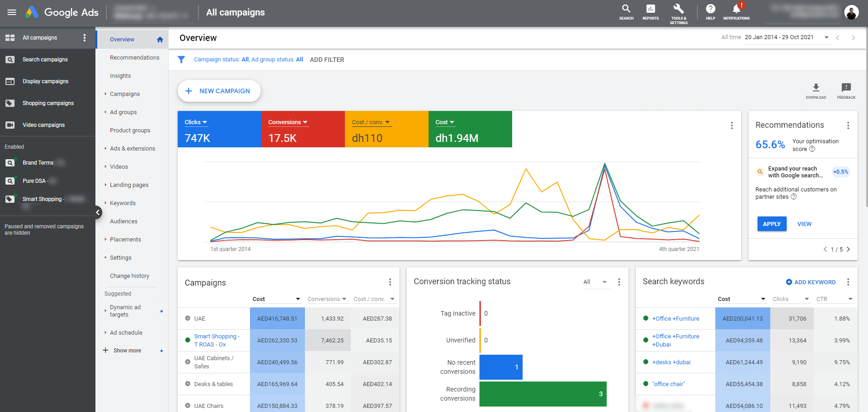Open the Reports icon
Image resolution: width=868 pixels, height=412 pixels.
650,12
